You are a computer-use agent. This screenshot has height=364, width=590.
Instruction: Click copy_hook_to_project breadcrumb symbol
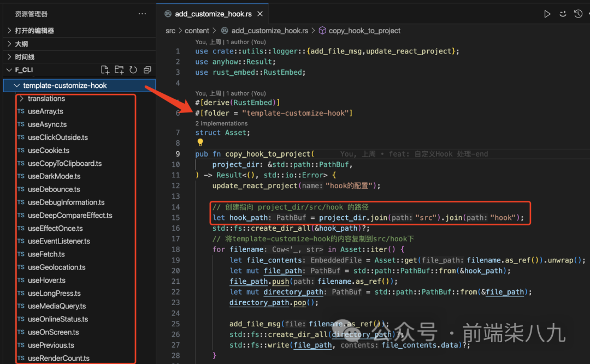click(364, 31)
